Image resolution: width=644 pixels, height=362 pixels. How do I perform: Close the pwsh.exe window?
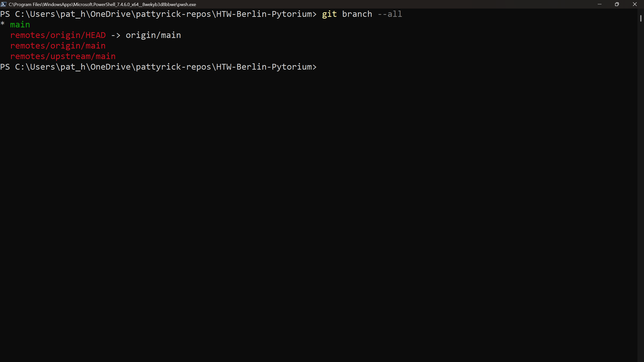[x=635, y=4]
